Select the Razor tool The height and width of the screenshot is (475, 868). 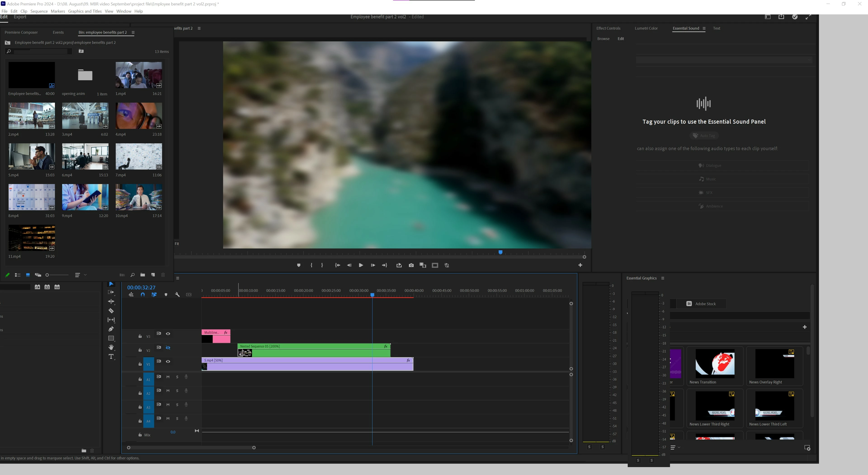[111, 310]
